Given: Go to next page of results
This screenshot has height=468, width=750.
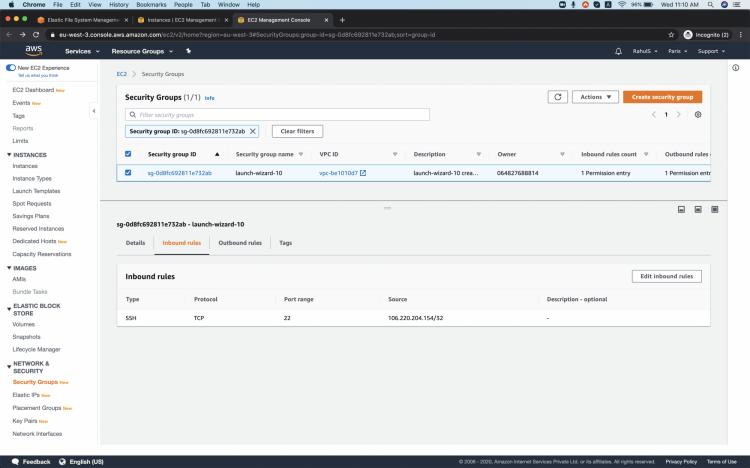Looking at the screenshot, I should coord(679,115).
